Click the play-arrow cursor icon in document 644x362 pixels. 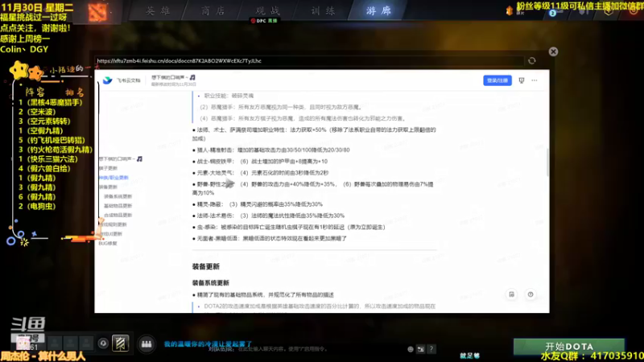coord(230,183)
